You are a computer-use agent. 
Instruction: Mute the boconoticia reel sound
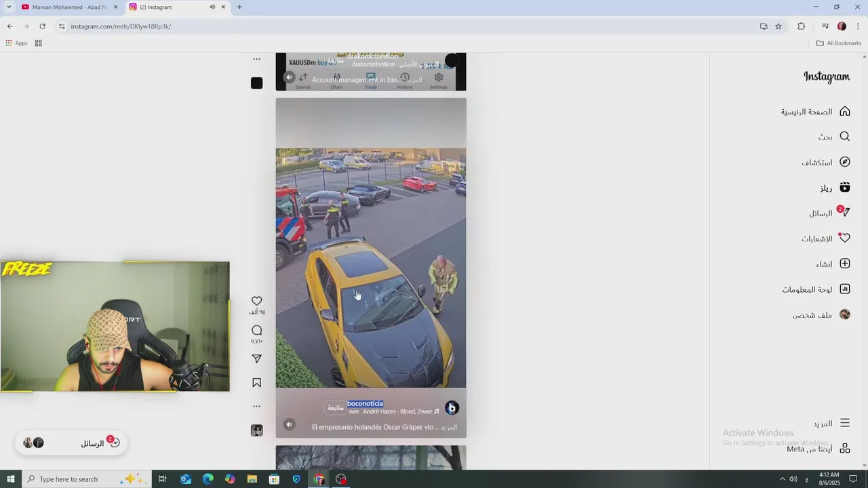coord(289,424)
